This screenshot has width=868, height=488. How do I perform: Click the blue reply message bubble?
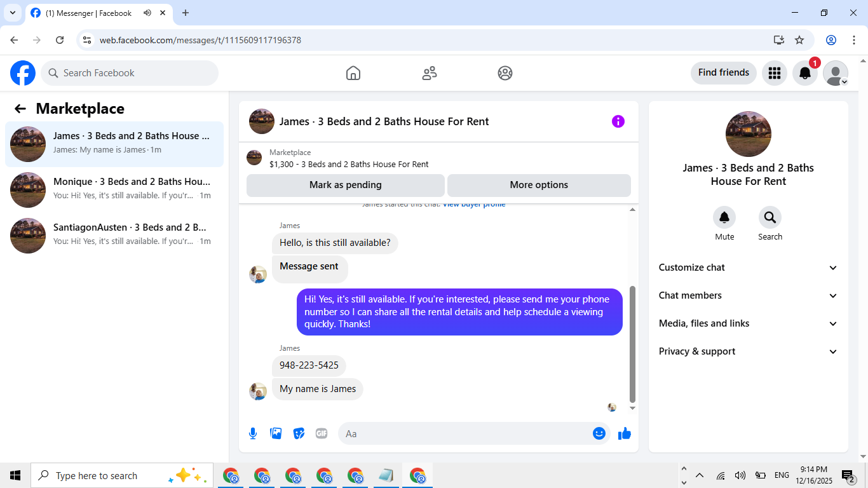tap(459, 311)
